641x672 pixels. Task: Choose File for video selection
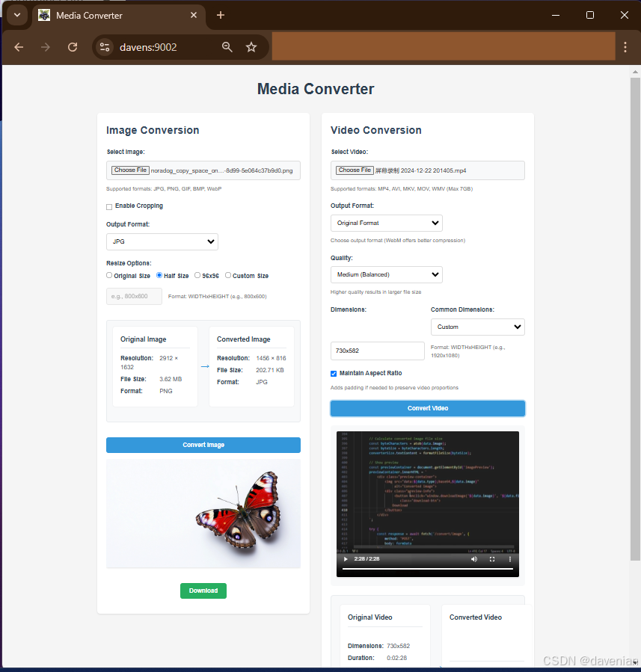(355, 170)
